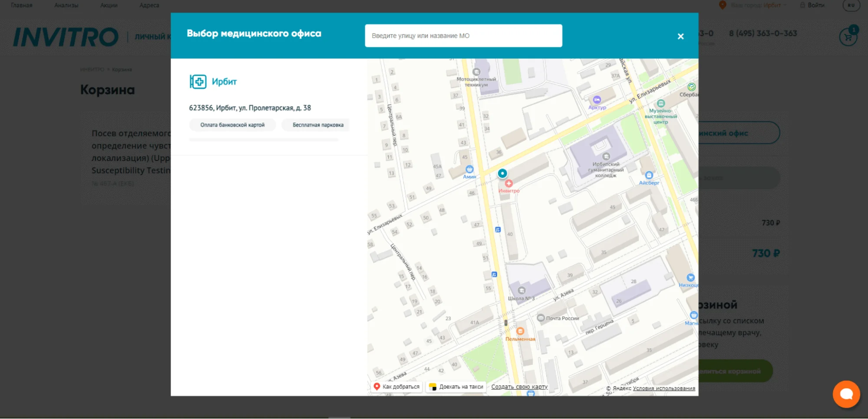Select the blue office location pin

[502, 173]
